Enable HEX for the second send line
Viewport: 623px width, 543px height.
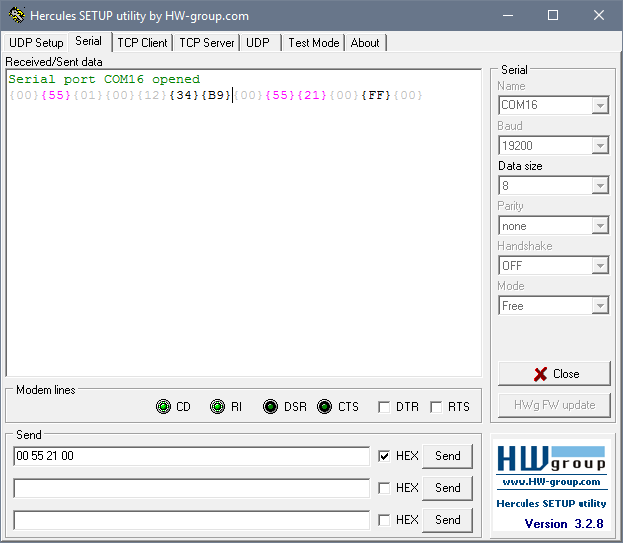(384, 488)
